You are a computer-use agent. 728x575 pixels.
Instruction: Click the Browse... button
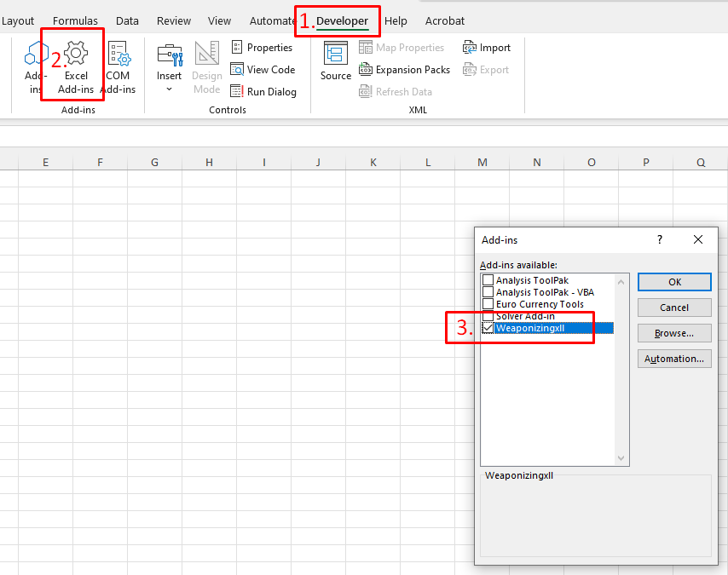click(x=673, y=333)
